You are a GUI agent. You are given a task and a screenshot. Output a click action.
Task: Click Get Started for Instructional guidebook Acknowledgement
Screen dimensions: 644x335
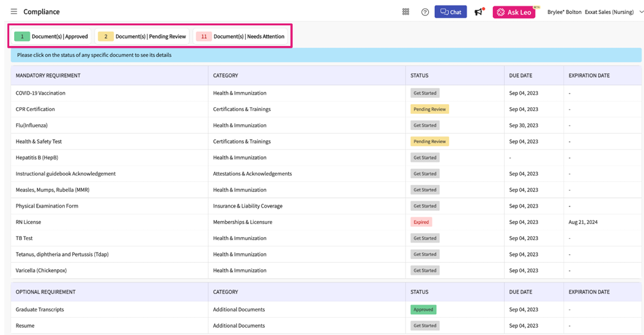coord(424,173)
